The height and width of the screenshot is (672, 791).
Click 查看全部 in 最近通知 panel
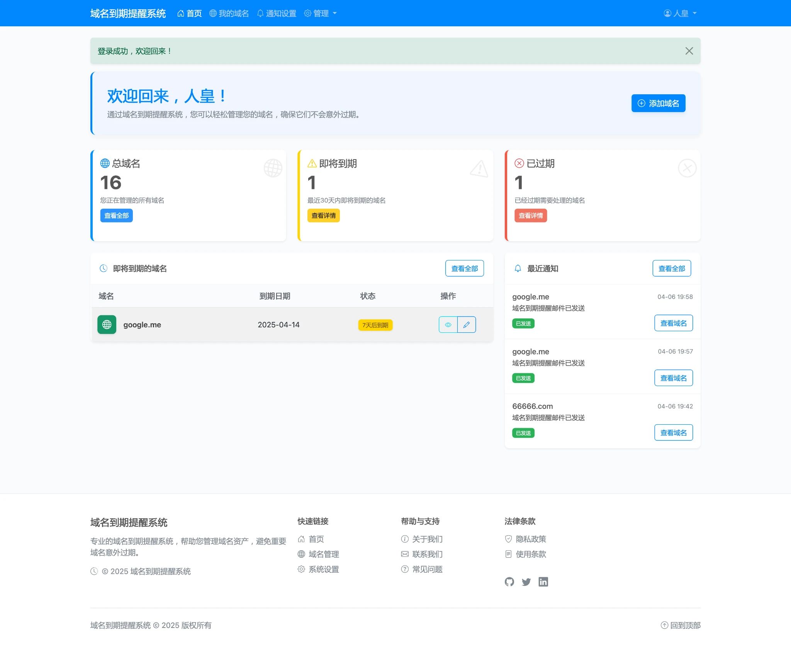(672, 269)
